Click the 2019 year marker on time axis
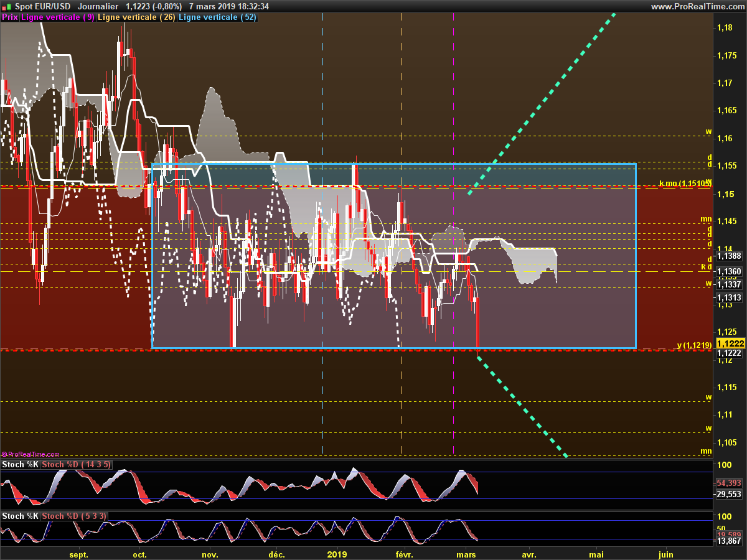The width and height of the screenshot is (747, 560). (337, 554)
